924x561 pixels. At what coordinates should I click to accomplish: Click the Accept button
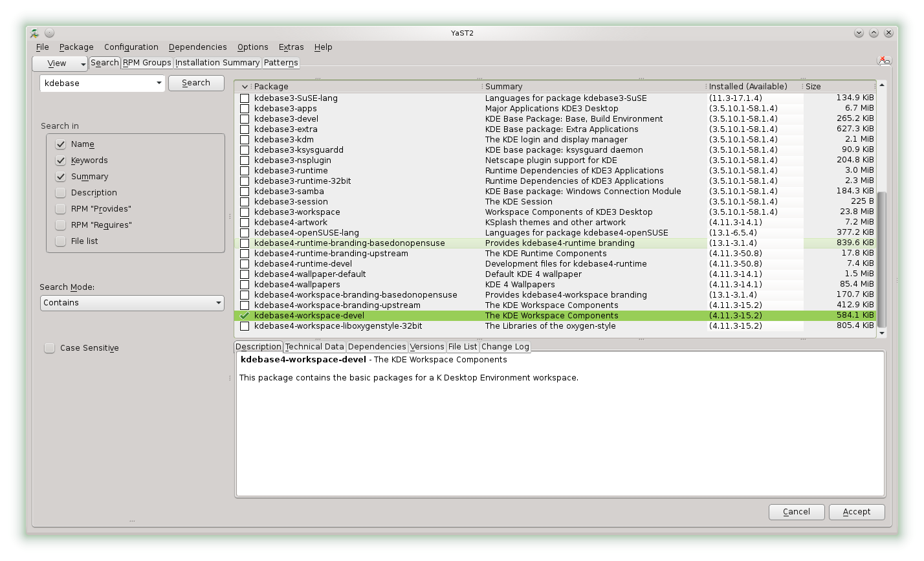pyautogui.click(x=857, y=512)
